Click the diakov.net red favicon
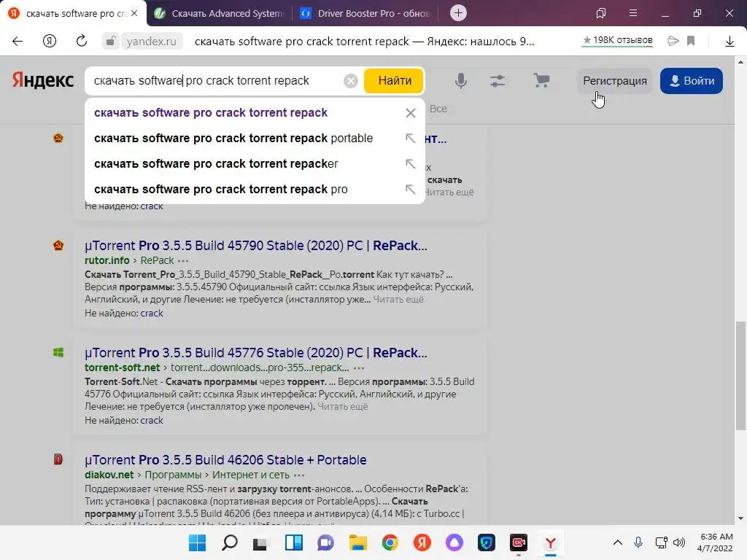This screenshot has height=560, width=747. pos(58,460)
